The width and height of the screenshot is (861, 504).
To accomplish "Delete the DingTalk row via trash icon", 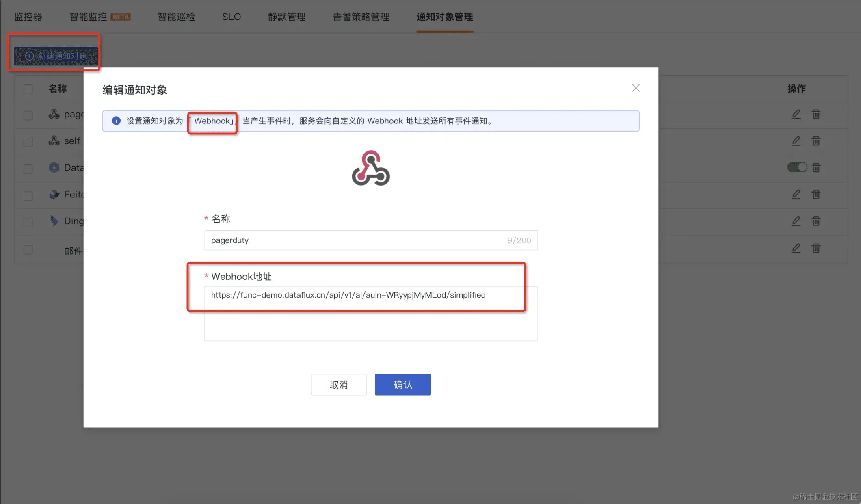I will point(816,221).
